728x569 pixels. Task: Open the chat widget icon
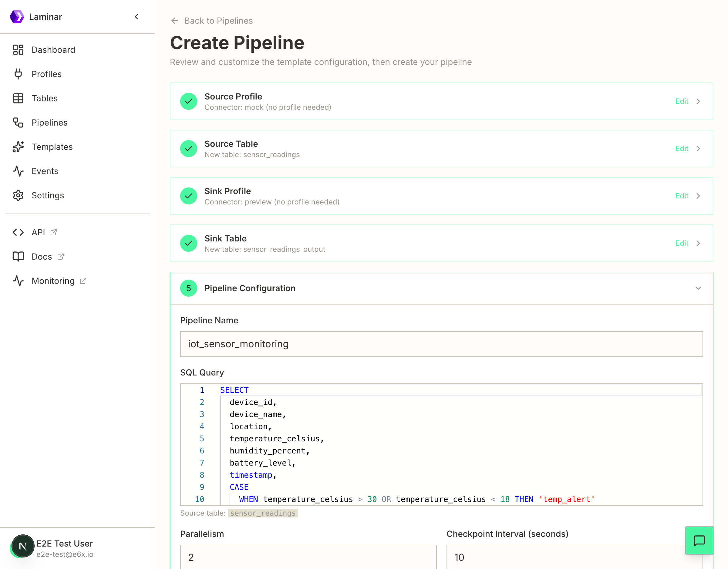(699, 540)
